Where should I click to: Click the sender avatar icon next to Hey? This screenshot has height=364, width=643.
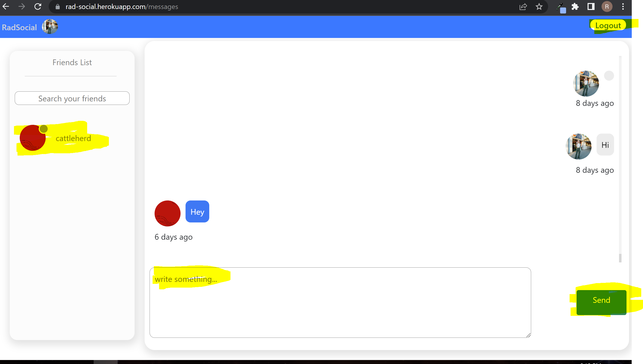click(167, 213)
